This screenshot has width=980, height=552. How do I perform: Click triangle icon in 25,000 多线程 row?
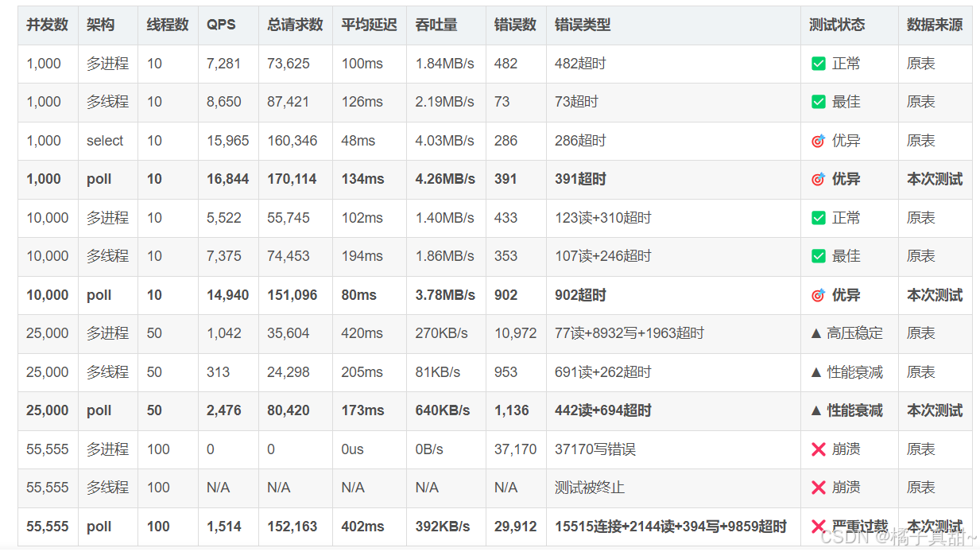tap(815, 372)
